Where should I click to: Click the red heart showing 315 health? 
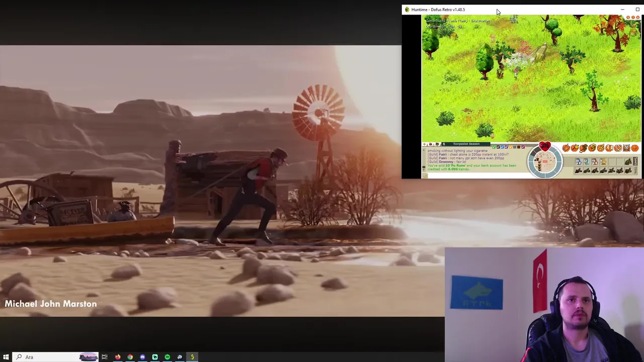pos(545,146)
